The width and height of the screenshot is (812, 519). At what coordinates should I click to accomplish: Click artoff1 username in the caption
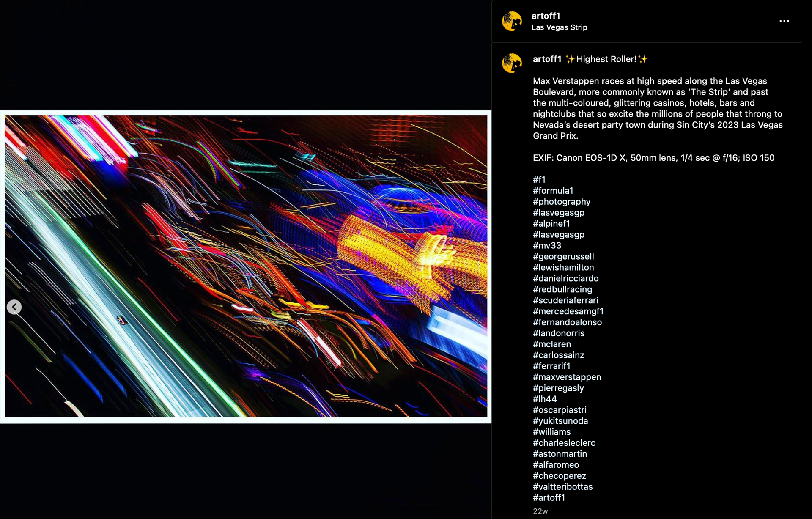coord(547,59)
